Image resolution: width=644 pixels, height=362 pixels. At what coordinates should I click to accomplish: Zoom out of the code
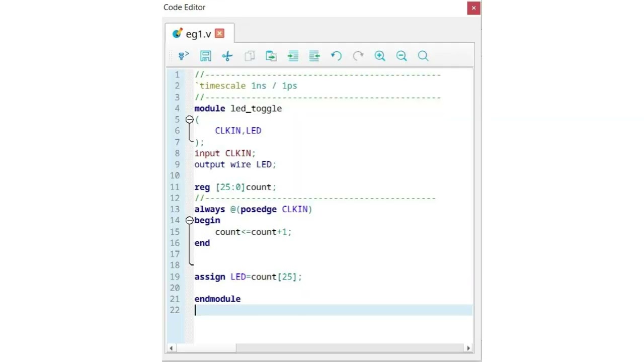point(401,56)
